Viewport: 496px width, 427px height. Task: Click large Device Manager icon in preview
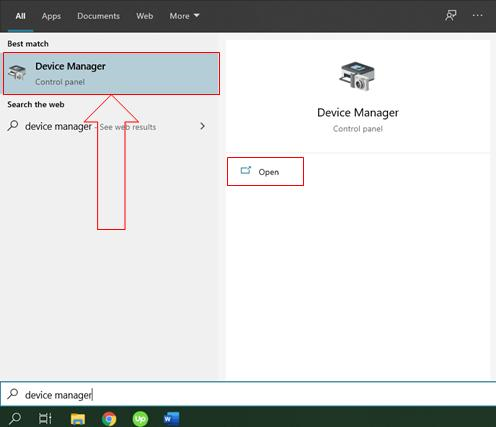tap(357, 76)
